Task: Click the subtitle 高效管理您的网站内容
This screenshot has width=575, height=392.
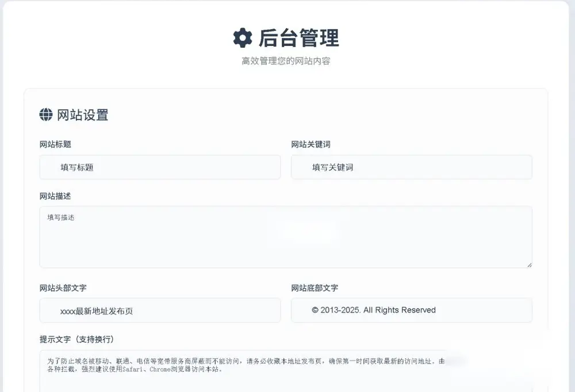Action: pos(286,61)
